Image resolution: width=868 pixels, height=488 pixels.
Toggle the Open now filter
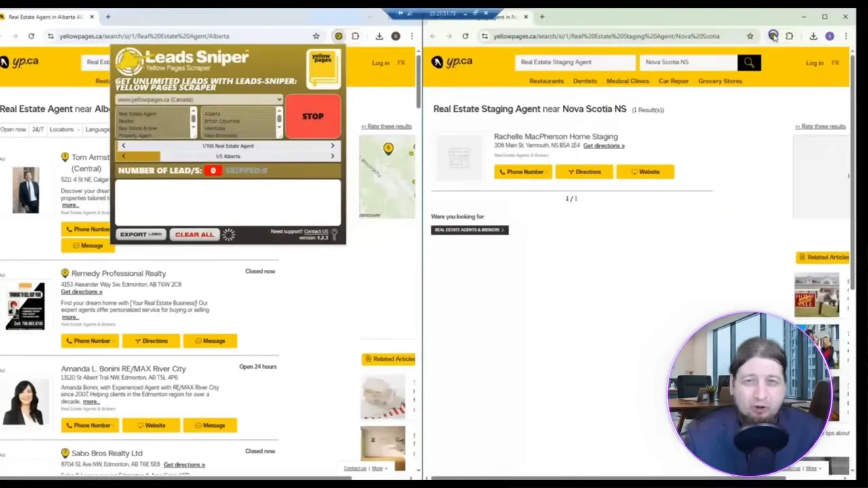pyautogui.click(x=13, y=129)
